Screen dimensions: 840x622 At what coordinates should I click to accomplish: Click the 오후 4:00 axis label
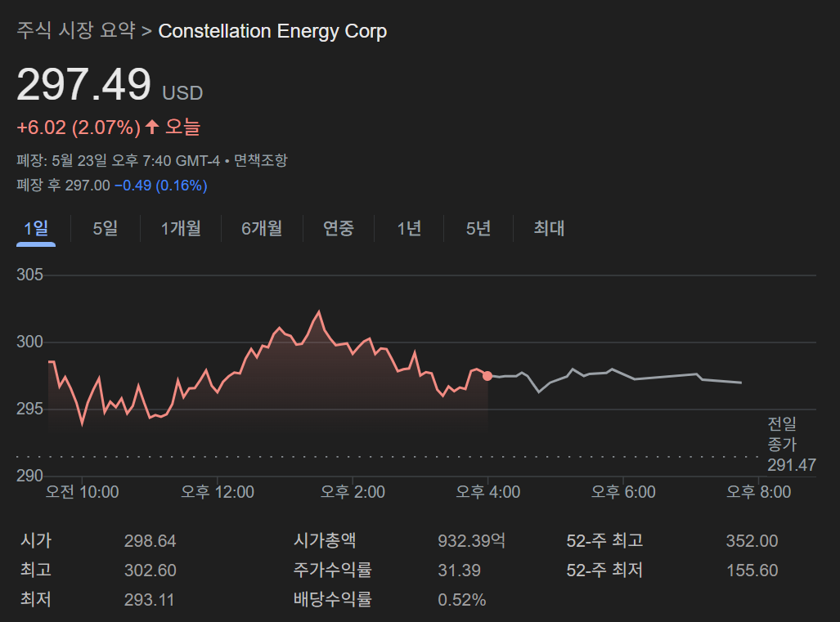[x=488, y=492]
